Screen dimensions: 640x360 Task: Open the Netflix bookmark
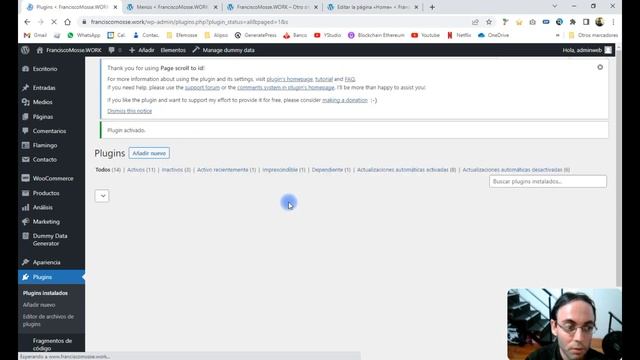coord(459,36)
